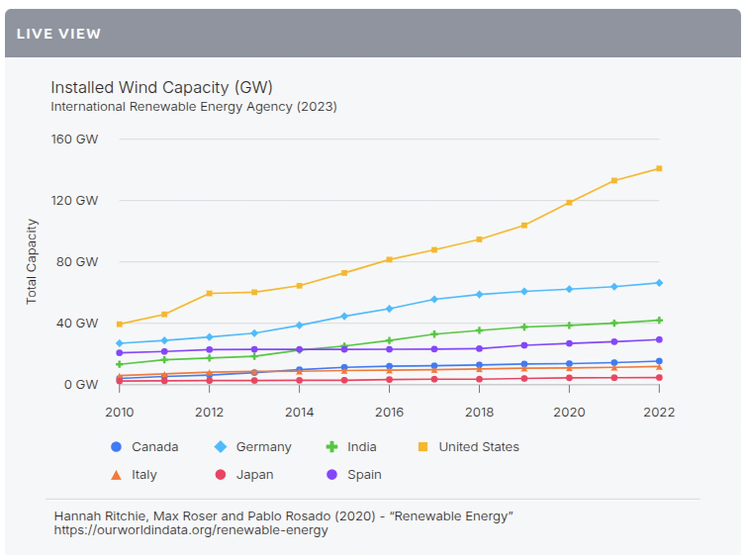Screen dimensions: 748x560
Task: Click the 2016 x-axis label
Action: pos(389,412)
